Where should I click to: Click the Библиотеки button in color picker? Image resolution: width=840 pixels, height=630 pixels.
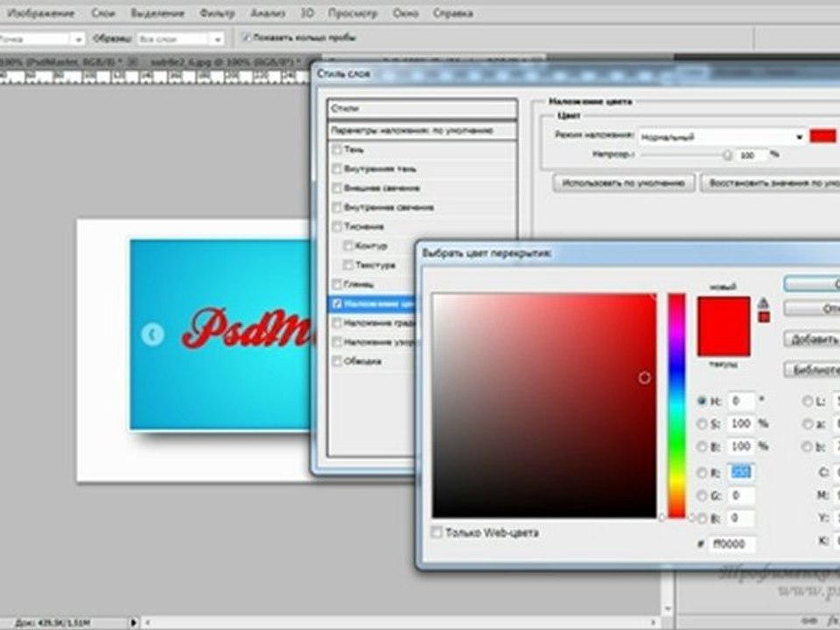click(812, 369)
